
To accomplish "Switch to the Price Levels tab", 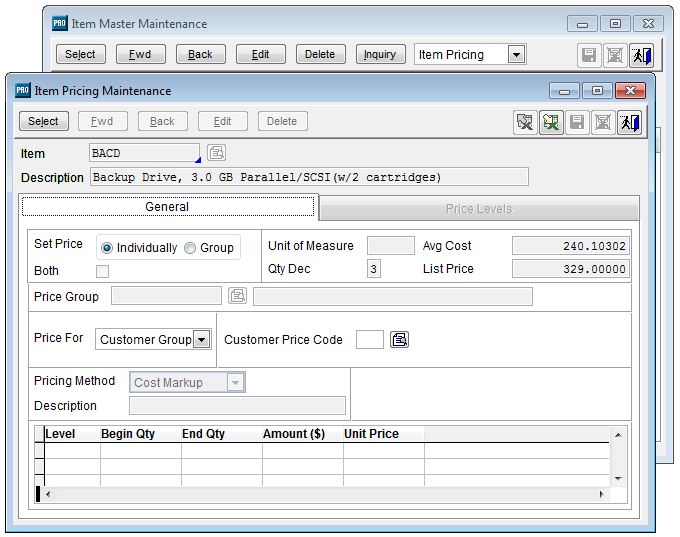I will click(479, 209).
